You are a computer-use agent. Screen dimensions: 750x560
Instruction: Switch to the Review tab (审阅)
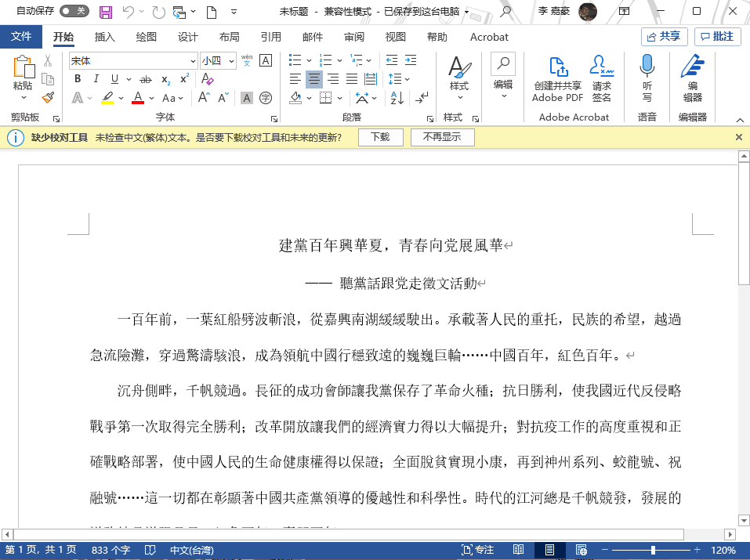pyautogui.click(x=354, y=37)
